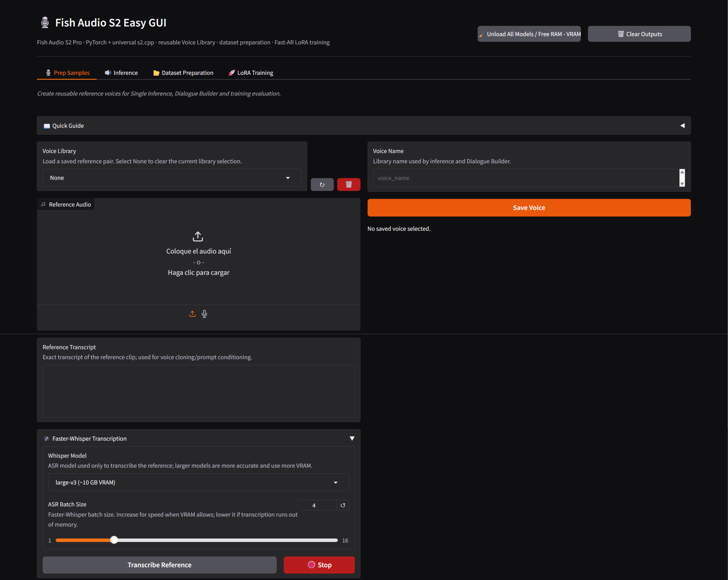
Task: Click the ASR Batch Size slider handle
Action: (114, 540)
